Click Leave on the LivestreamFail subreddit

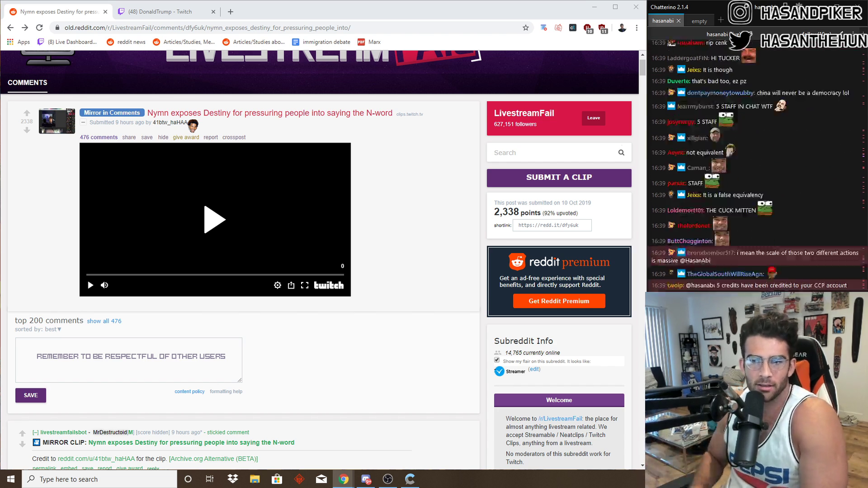point(593,118)
